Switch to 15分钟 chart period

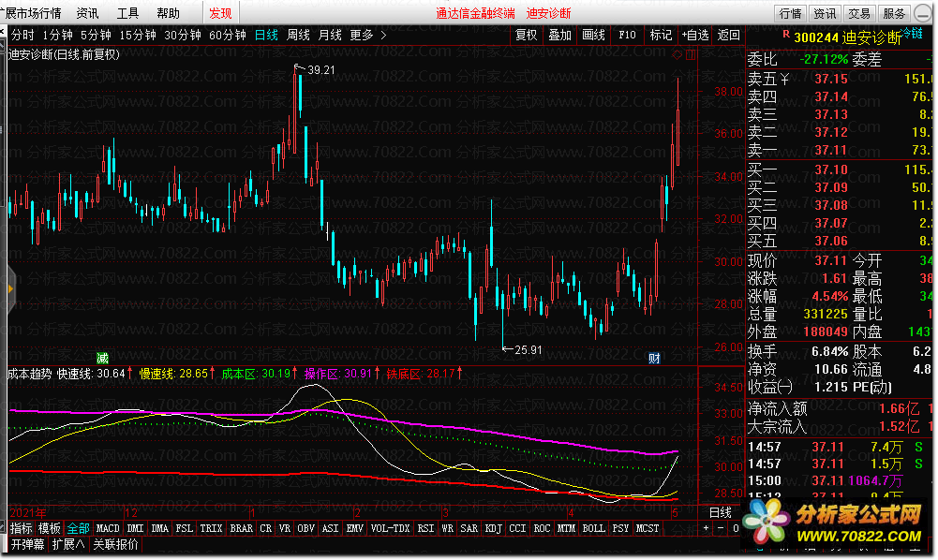point(138,36)
